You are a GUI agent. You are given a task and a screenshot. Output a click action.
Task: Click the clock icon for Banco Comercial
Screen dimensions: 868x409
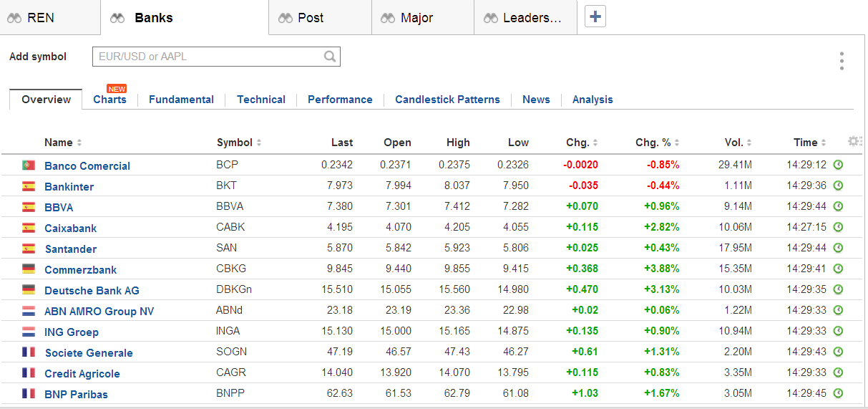click(839, 165)
